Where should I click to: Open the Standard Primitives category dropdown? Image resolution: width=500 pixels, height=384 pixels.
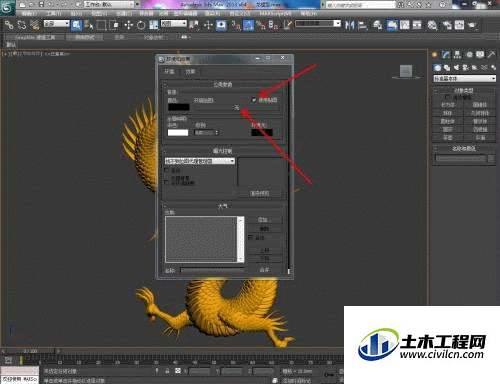(464, 79)
